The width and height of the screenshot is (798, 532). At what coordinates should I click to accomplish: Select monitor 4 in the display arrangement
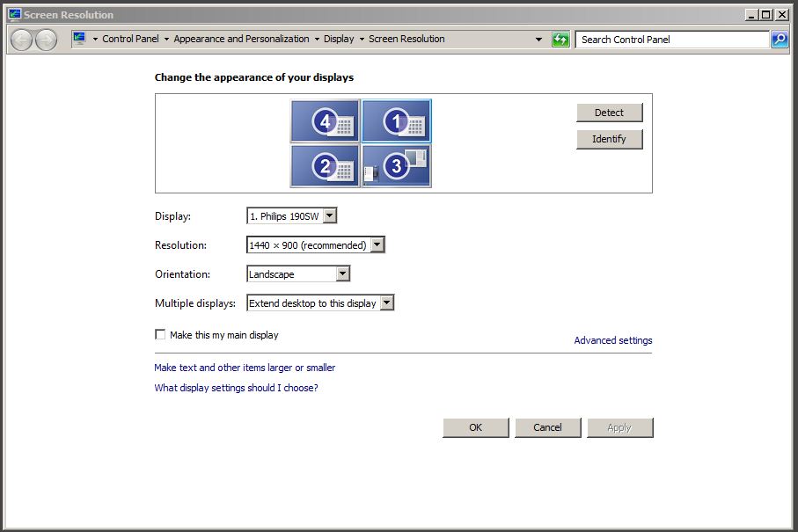(x=326, y=121)
